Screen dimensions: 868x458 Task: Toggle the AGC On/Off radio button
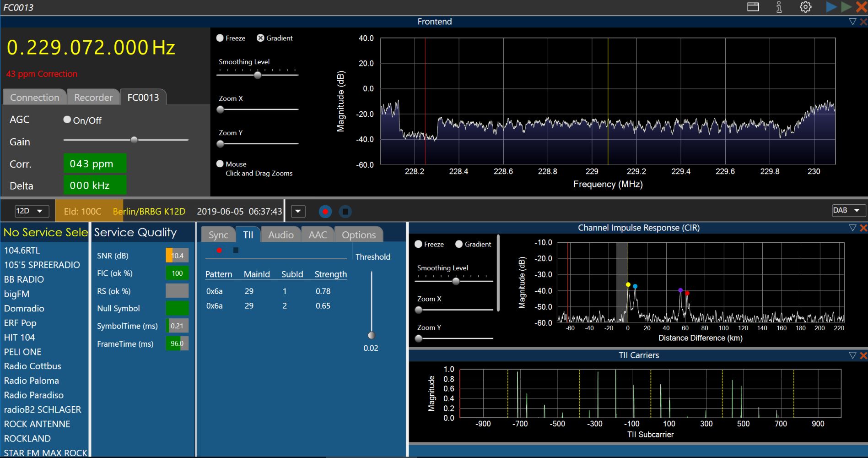67,120
